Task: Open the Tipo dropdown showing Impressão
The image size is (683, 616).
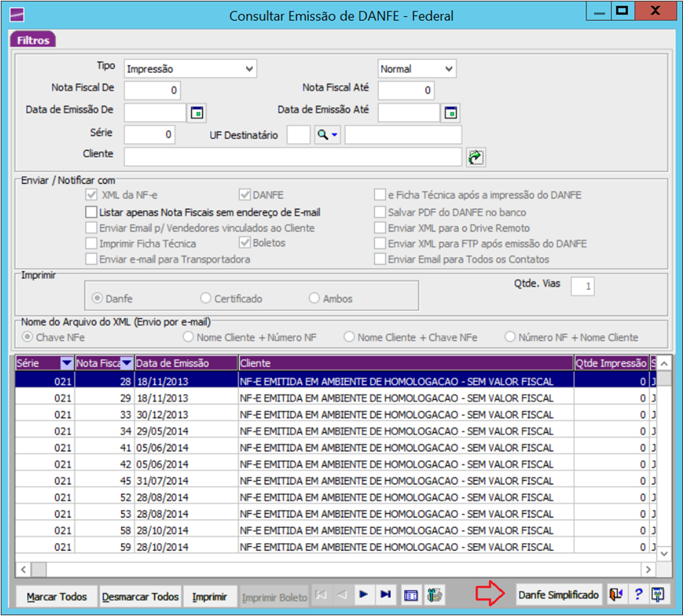Action: click(x=190, y=69)
